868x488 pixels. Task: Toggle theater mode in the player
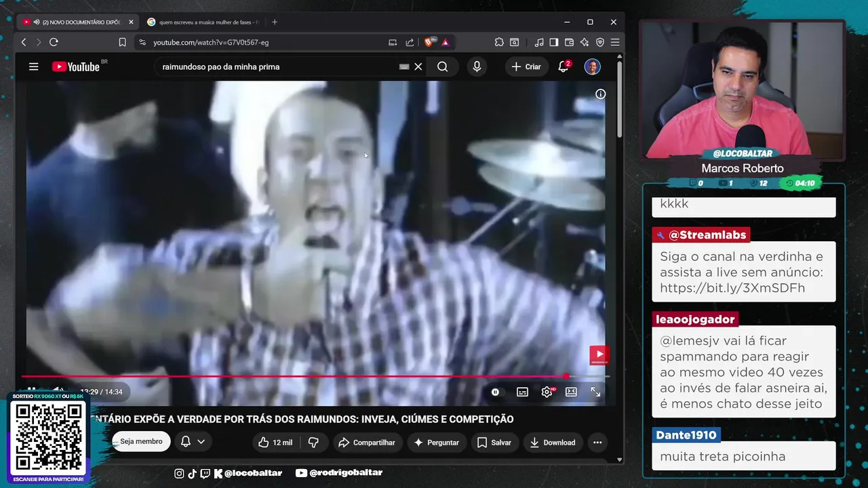(571, 392)
